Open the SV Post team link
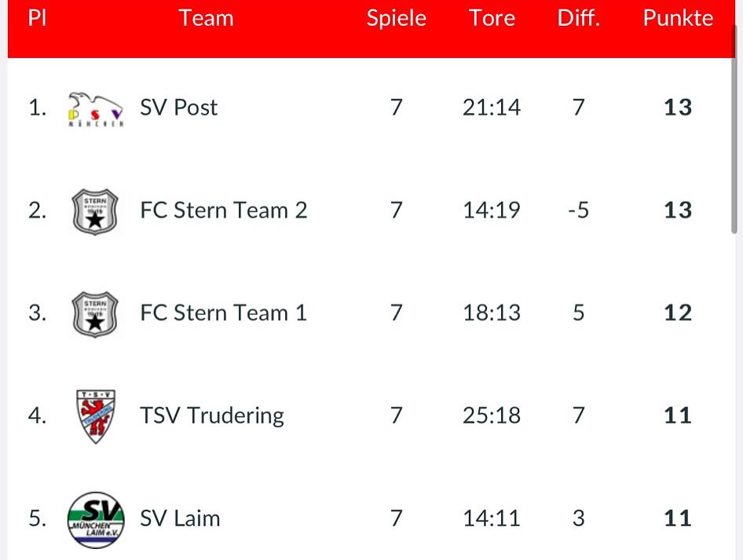 point(178,108)
